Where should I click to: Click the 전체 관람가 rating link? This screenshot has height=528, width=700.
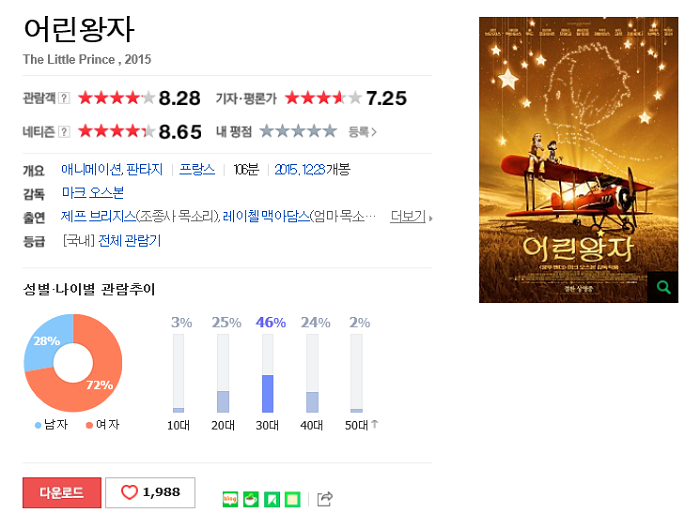pos(129,241)
